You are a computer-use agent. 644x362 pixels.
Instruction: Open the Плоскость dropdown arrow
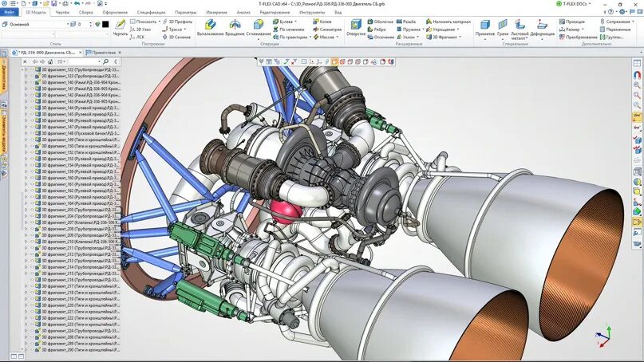coord(159,22)
